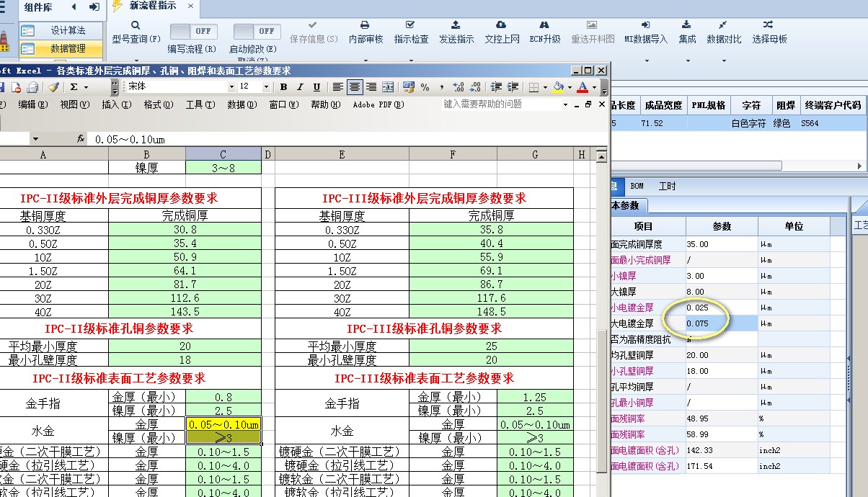Open 设计算法 sidebar button
The image size is (868, 497).
(x=60, y=31)
